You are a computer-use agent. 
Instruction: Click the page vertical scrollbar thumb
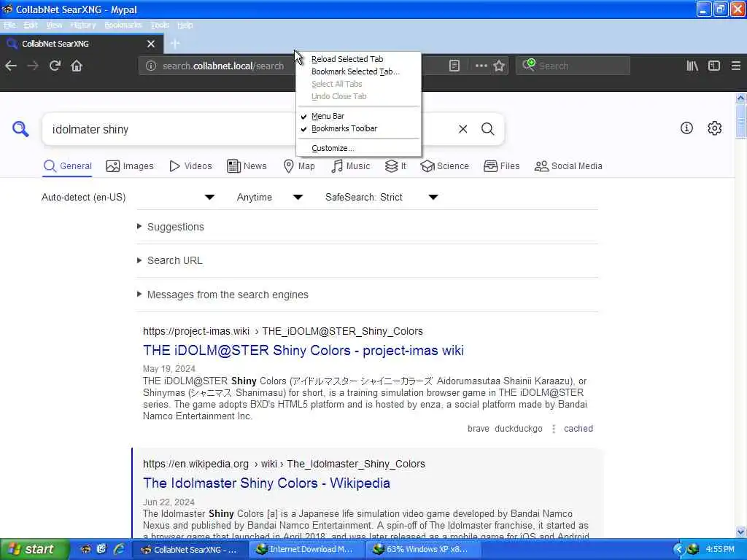(741, 121)
